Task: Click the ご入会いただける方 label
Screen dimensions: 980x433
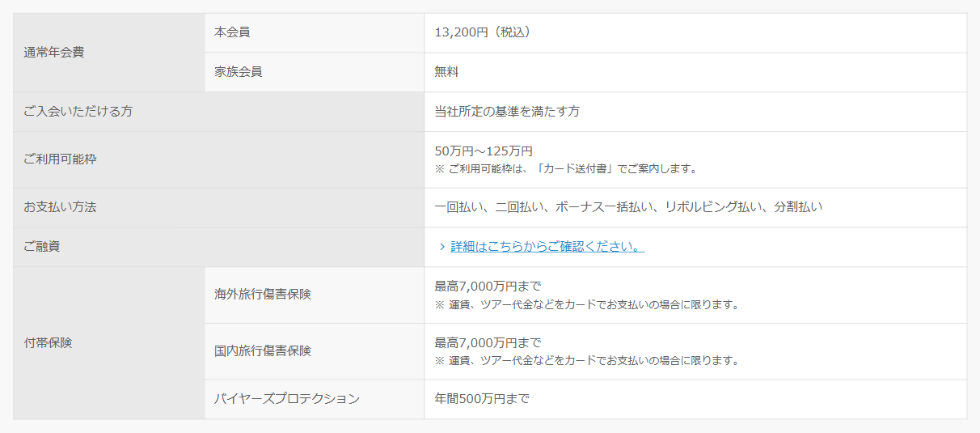Action: coord(78,112)
